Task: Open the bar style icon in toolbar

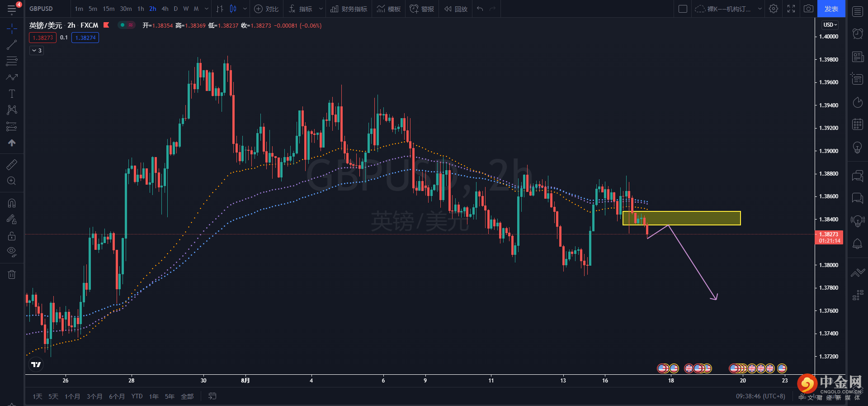Action: (220, 9)
